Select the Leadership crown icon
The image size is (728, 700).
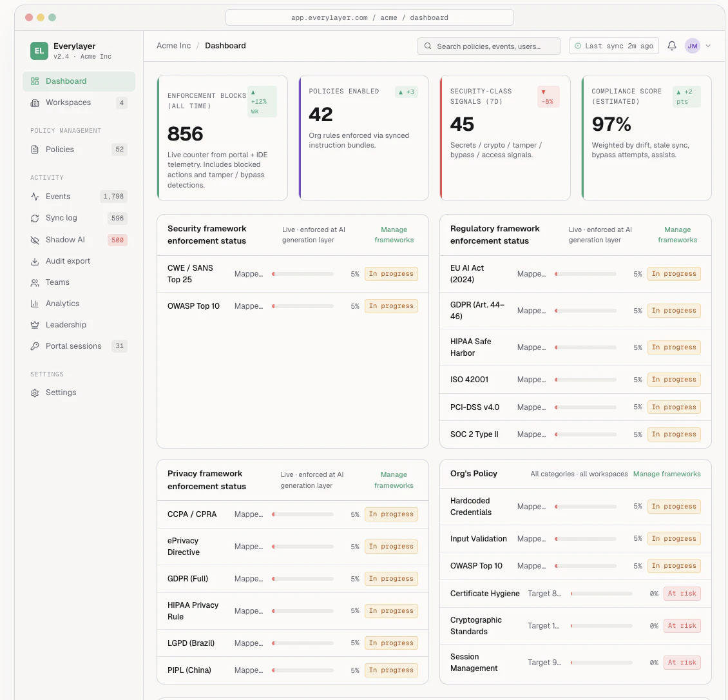34,324
